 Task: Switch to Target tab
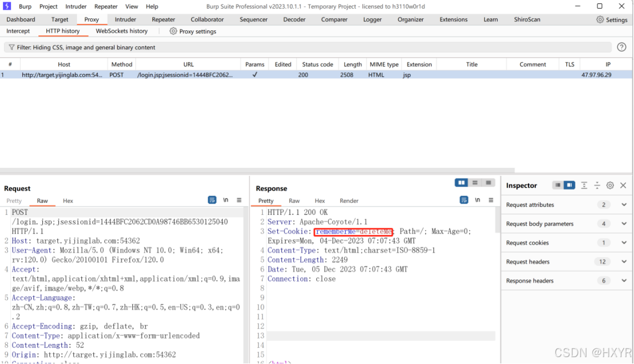pos(60,19)
